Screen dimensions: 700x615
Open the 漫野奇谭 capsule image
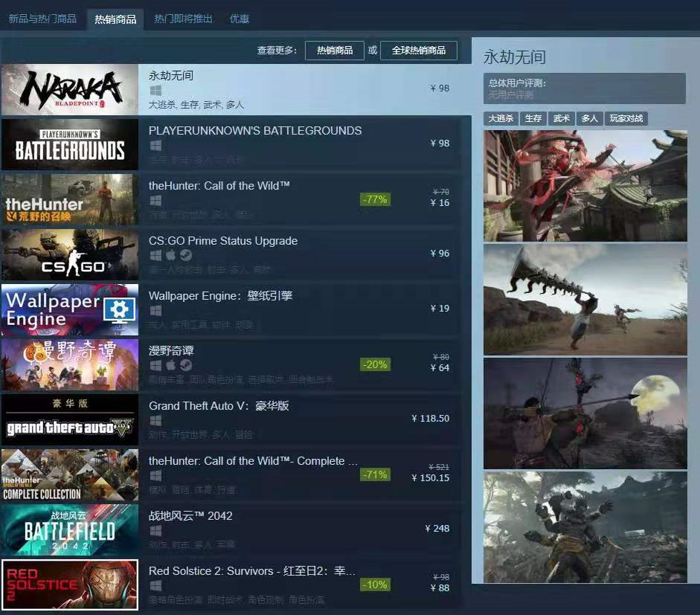pyautogui.click(x=70, y=364)
